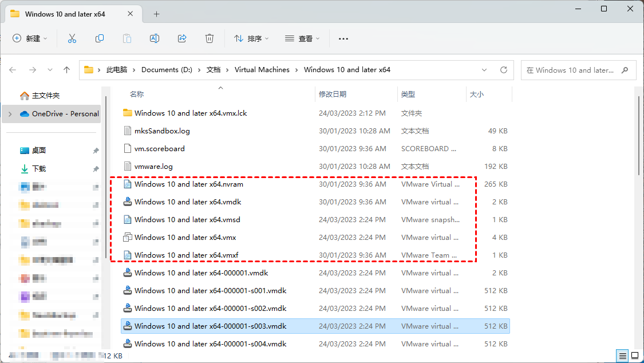This screenshot has width=644, height=363.
Task: Click the mksSandbox.log file icon
Action: tap(128, 131)
